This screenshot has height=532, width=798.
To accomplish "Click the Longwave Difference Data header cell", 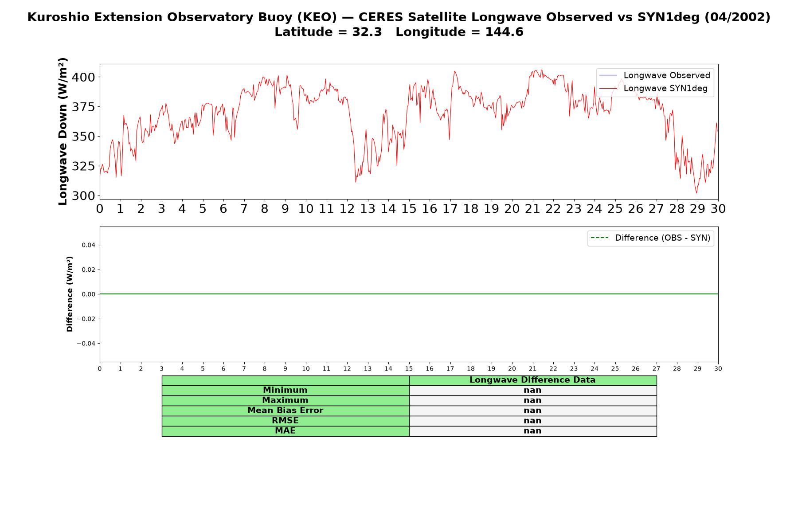I will click(x=532, y=380).
